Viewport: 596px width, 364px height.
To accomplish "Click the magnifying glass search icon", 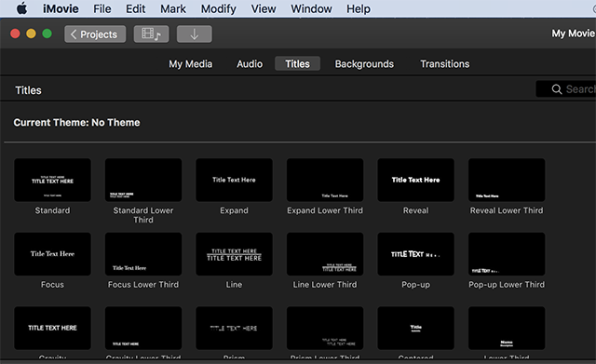I will [x=557, y=89].
